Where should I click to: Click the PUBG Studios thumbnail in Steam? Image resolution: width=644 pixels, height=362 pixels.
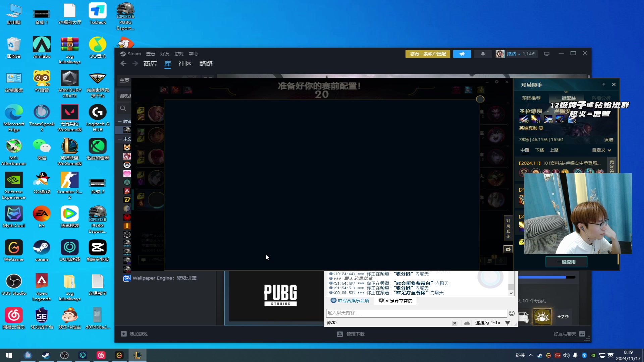[x=280, y=295]
